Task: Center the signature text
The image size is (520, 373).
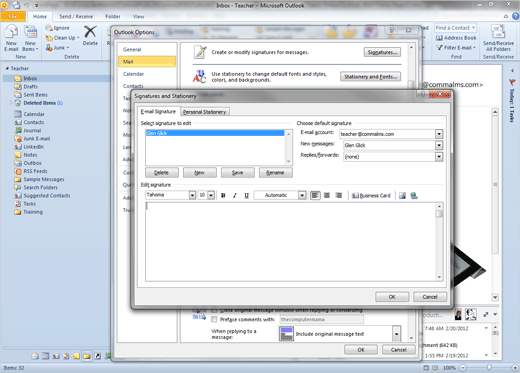Action: point(327,195)
